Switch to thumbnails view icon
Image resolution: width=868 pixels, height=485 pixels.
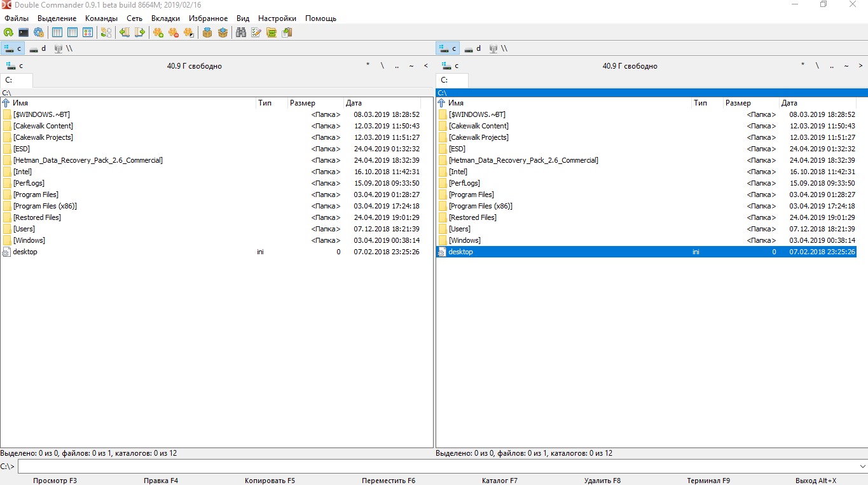point(88,32)
